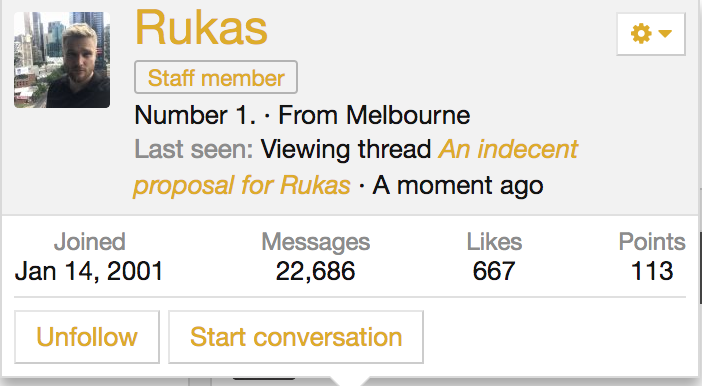Image resolution: width=702 pixels, height=386 pixels.
Task: Select the Points stat label
Action: tap(652, 242)
